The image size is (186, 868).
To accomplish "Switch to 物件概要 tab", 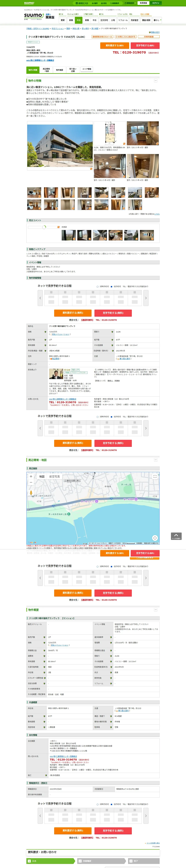I will (59, 70).
